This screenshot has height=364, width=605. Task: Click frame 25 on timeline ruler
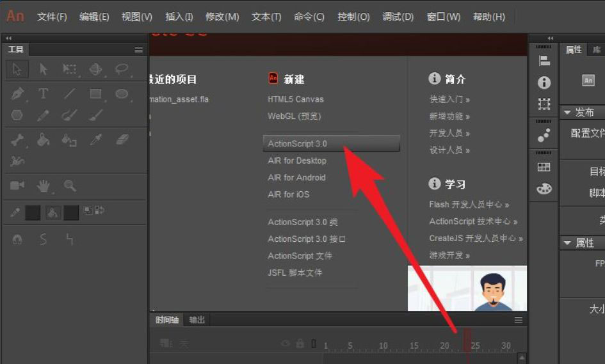point(475,345)
